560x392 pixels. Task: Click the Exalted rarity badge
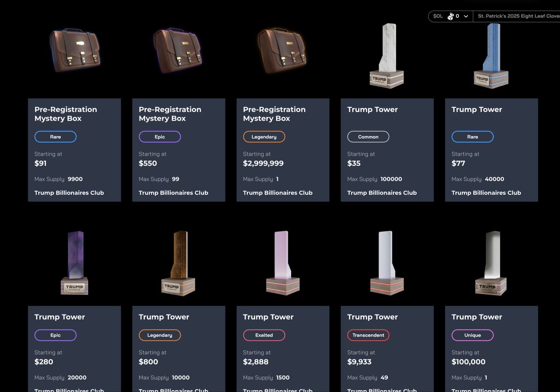[264, 335]
